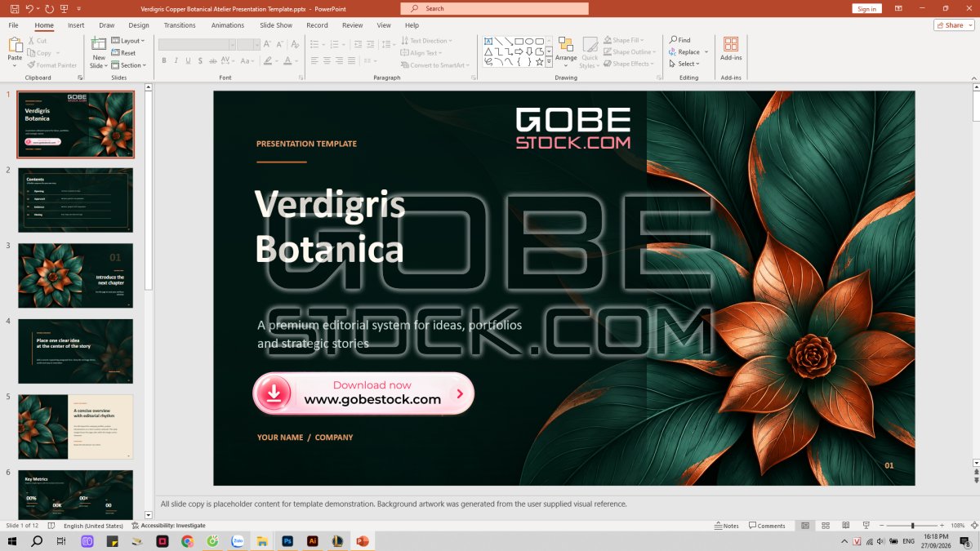980x551 pixels.
Task: Open the Comments pane button
Action: [x=768, y=526]
